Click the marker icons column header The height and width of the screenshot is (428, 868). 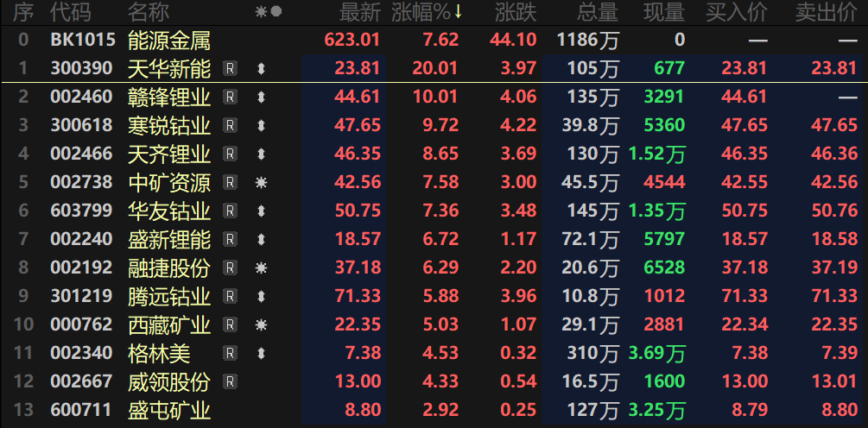269,12
